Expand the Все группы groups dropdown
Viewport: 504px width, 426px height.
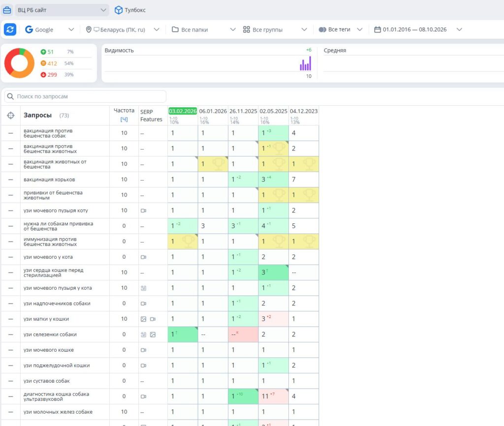click(275, 30)
